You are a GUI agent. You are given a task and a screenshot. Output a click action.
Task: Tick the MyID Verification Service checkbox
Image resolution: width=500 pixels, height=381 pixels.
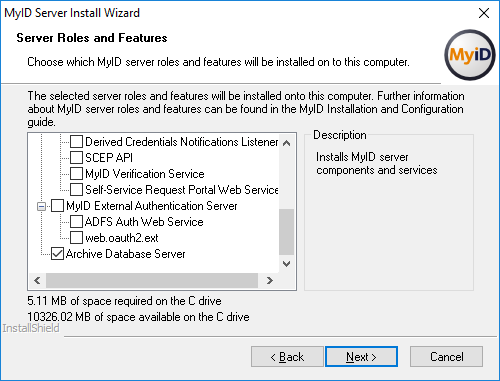[x=76, y=174]
